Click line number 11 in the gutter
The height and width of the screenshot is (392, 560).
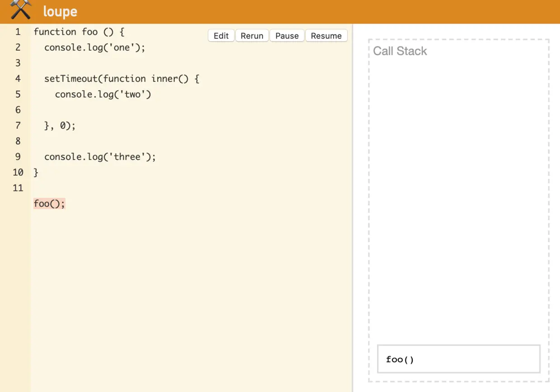pos(18,188)
